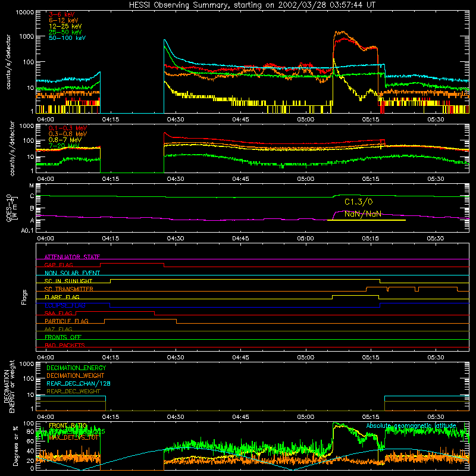This screenshot has height=476, width=476.
Task: Click the Absolute geomagnetic latitude label
Action: coord(411,425)
